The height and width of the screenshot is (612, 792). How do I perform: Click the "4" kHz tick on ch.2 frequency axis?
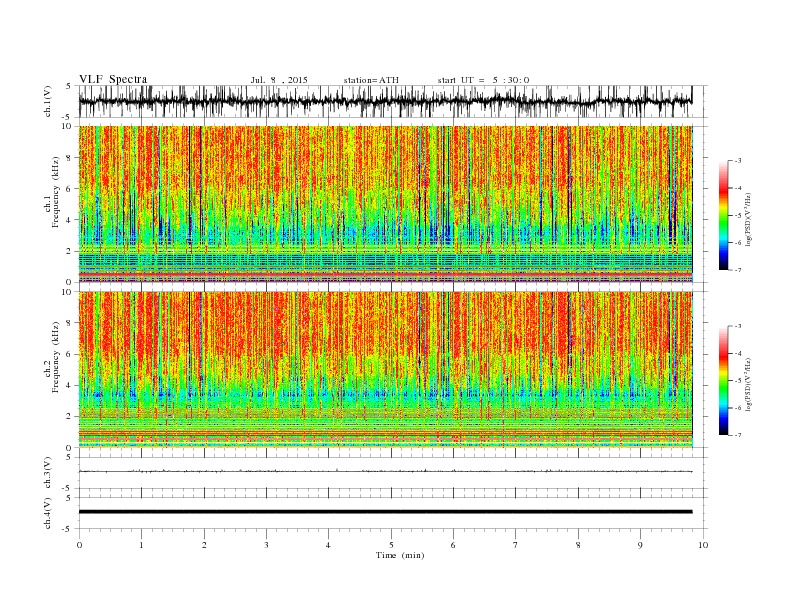click(70, 386)
